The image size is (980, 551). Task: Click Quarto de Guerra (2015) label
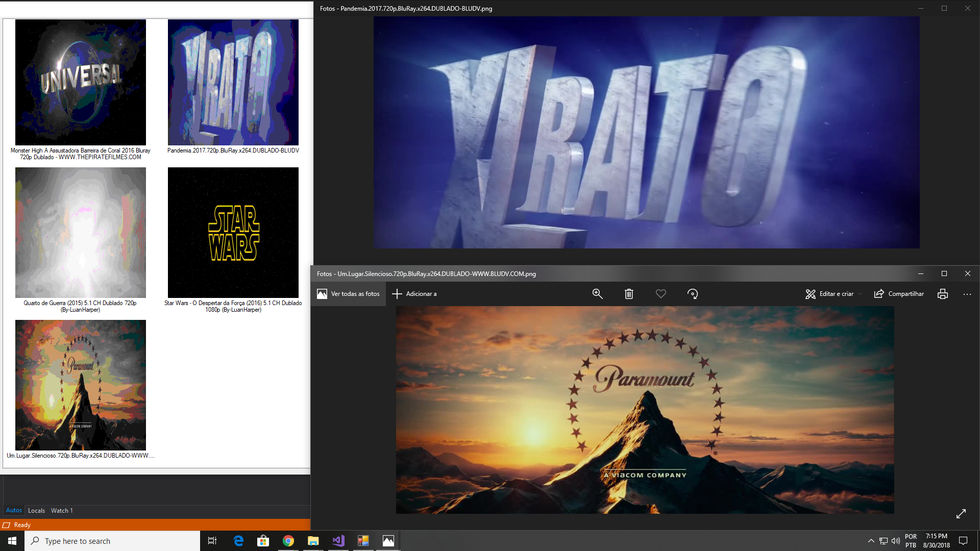[81, 306]
